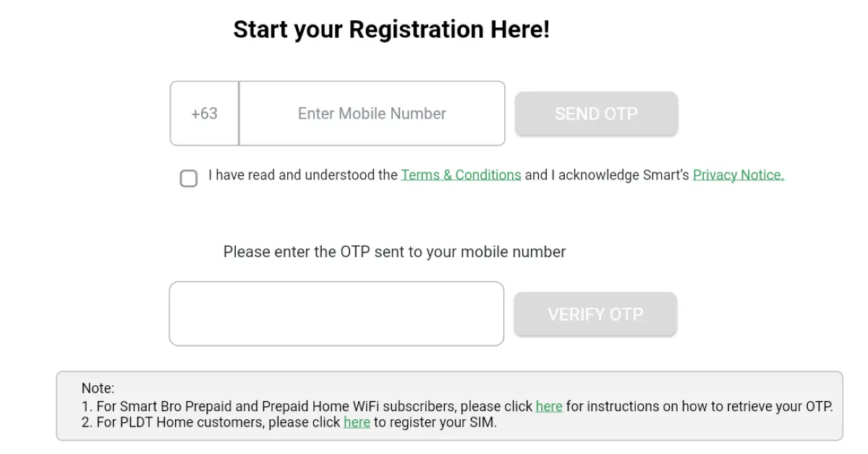868x454 pixels.
Task: Open Smart's Privacy Notice link
Action: pos(738,175)
